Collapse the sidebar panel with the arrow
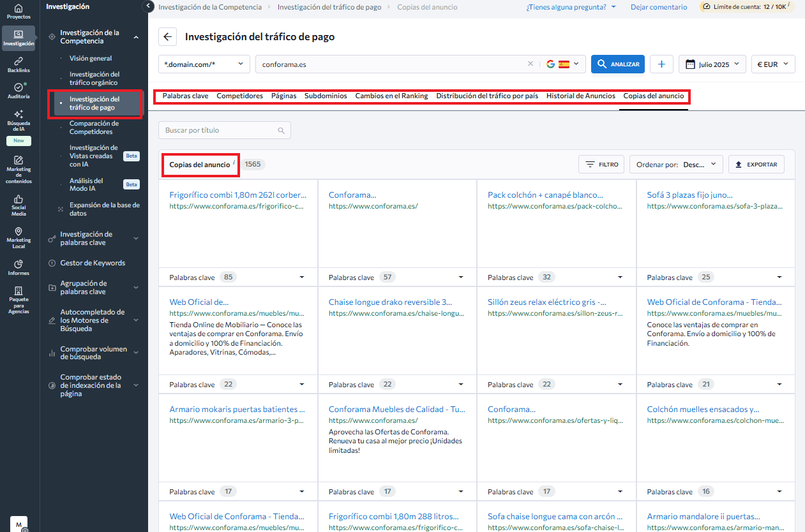 pyautogui.click(x=148, y=6)
